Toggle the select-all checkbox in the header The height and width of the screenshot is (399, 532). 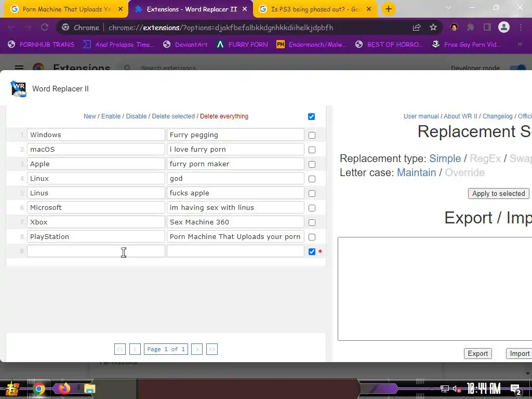pyautogui.click(x=311, y=117)
